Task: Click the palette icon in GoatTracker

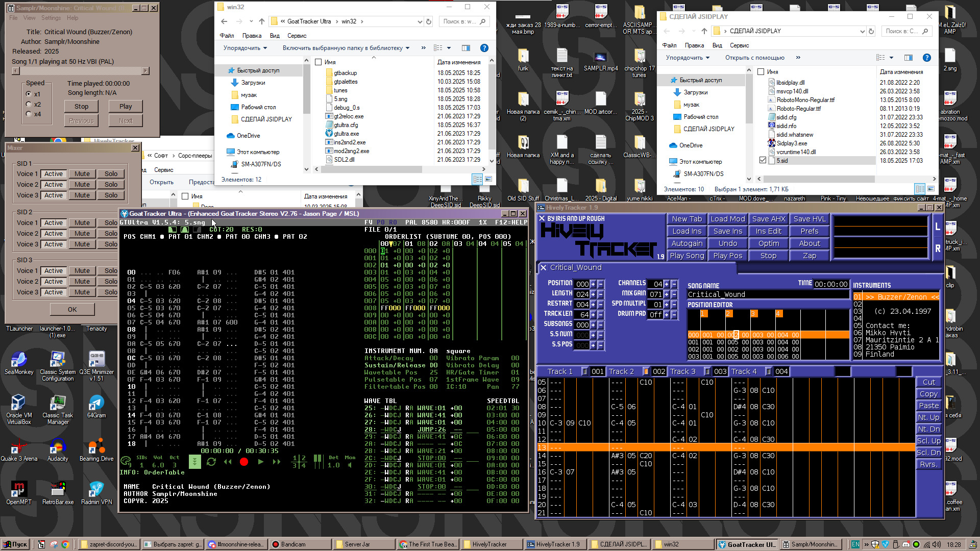Action: pos(125,461)
